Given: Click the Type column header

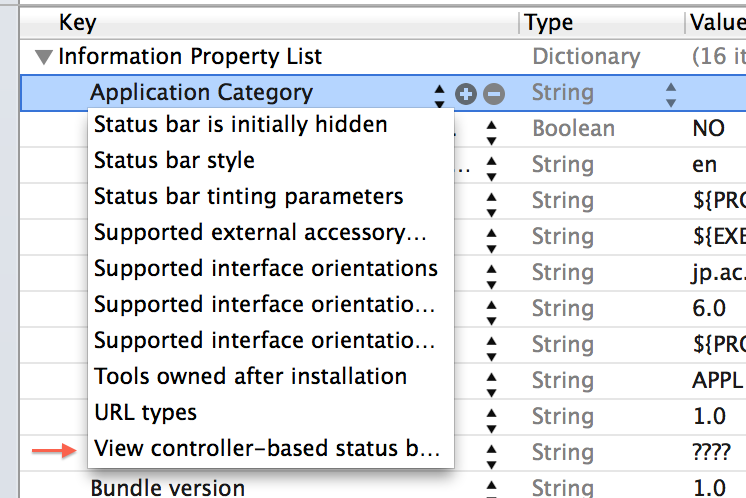Looking at the screenshot, I should coord(549,22).
